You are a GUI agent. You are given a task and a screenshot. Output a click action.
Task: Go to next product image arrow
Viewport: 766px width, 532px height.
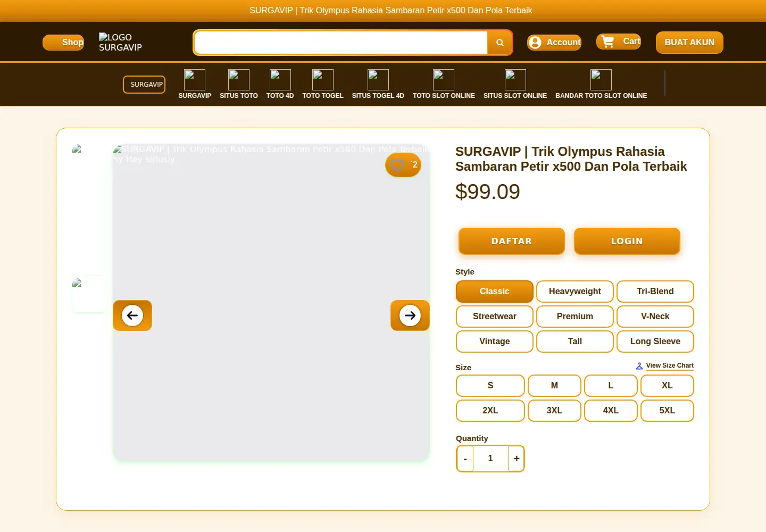410,315
